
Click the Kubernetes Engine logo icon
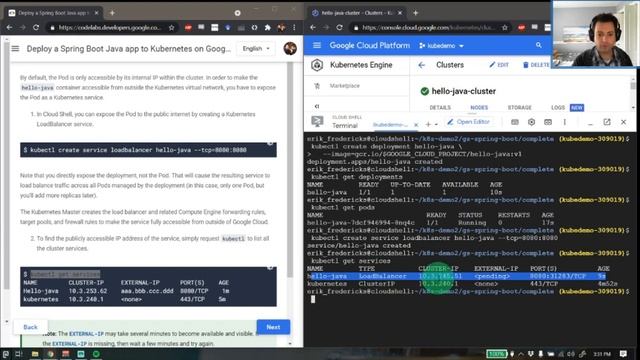(317, 65)
